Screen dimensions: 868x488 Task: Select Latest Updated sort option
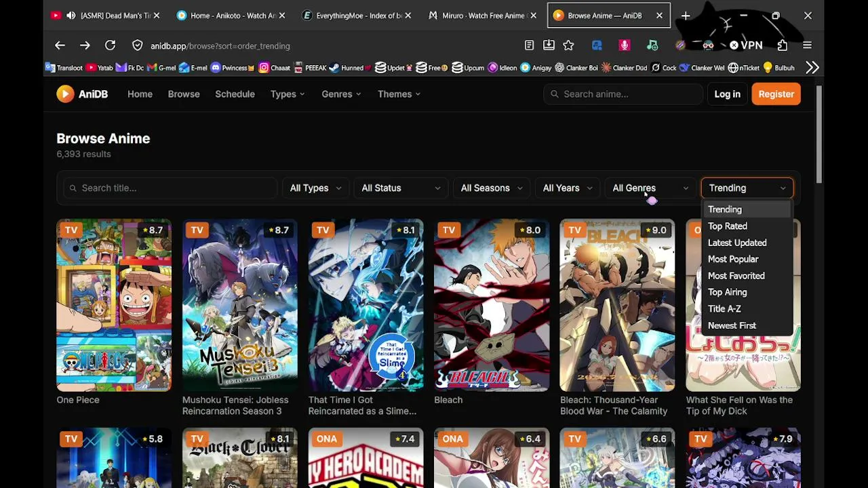746,243
